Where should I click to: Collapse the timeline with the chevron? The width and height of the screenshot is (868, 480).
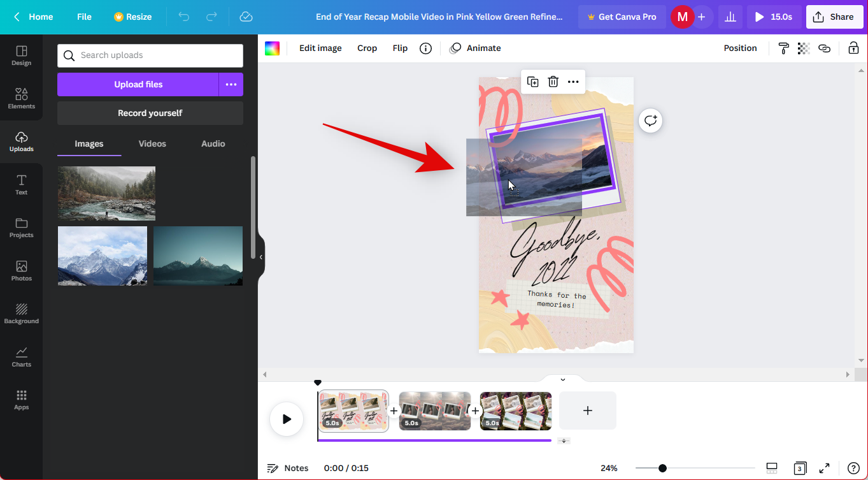tap(562, 379)
